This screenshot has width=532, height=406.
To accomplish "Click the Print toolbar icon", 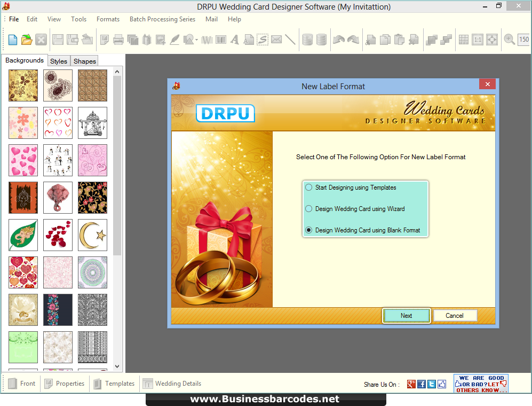I will 118,40.
